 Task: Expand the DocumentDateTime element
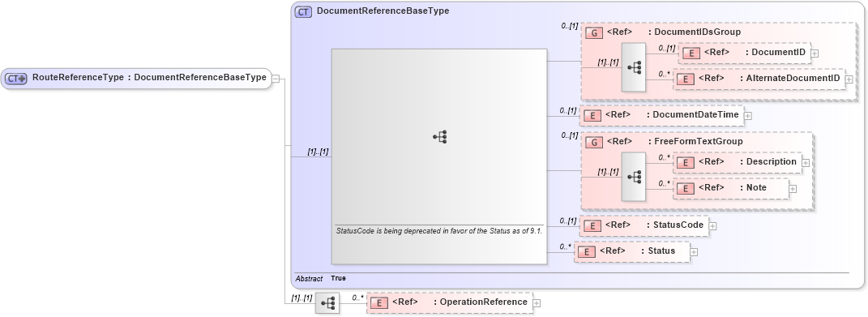[748, 116]
